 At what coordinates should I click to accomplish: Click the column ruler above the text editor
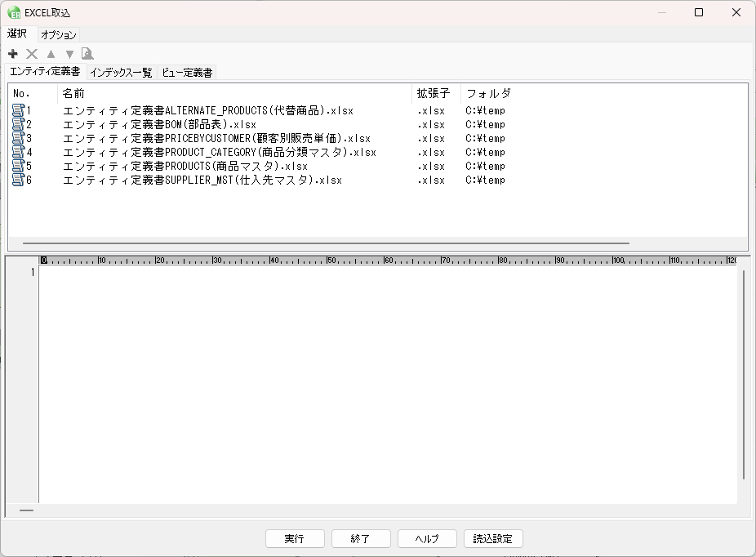(x=388, y=261)
